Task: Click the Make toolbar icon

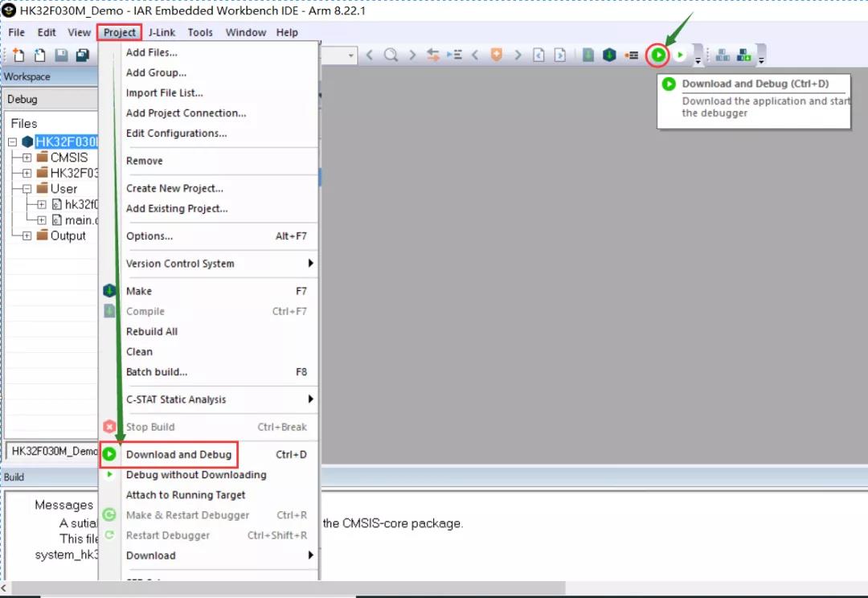Action: (x=609, y=55)
